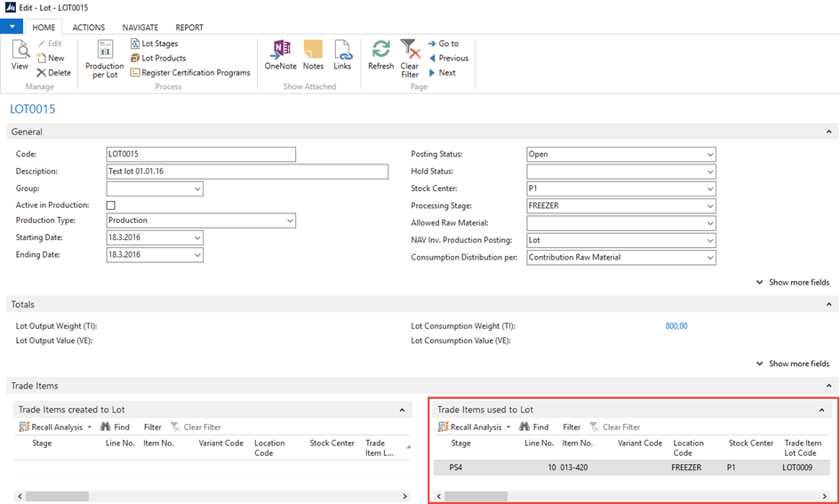Viewport: 840px width, 504px height.
Task: Open the blue application menu dropdown
Action: pos(12,27)
